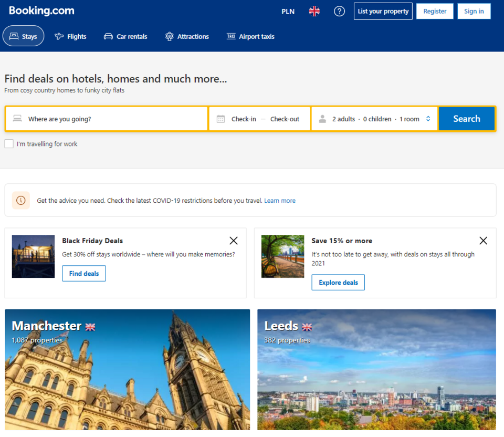
Task: Select the Stays tab
Action: [x=24, y=36]
